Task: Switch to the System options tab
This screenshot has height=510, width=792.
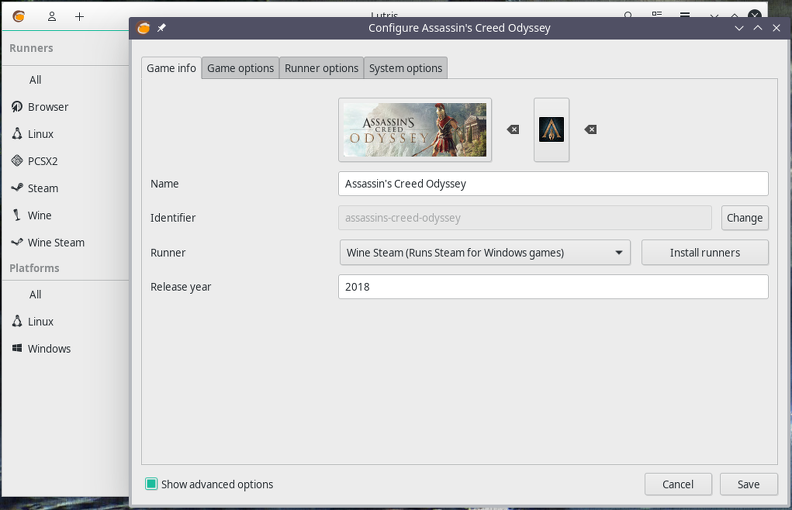Action: click(x=406, y=68)
